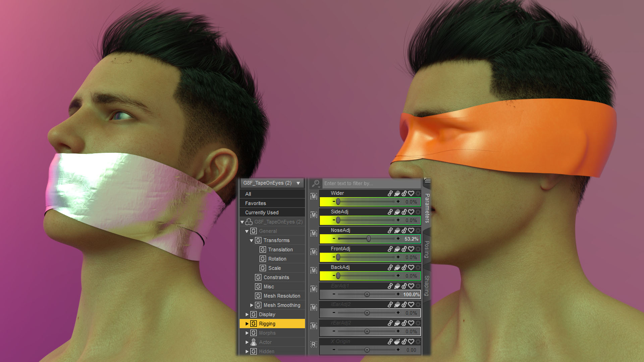This screenshot has height=362, width=644.
Task: Click the link icon on SideAdj parameter
Action: 390,212
